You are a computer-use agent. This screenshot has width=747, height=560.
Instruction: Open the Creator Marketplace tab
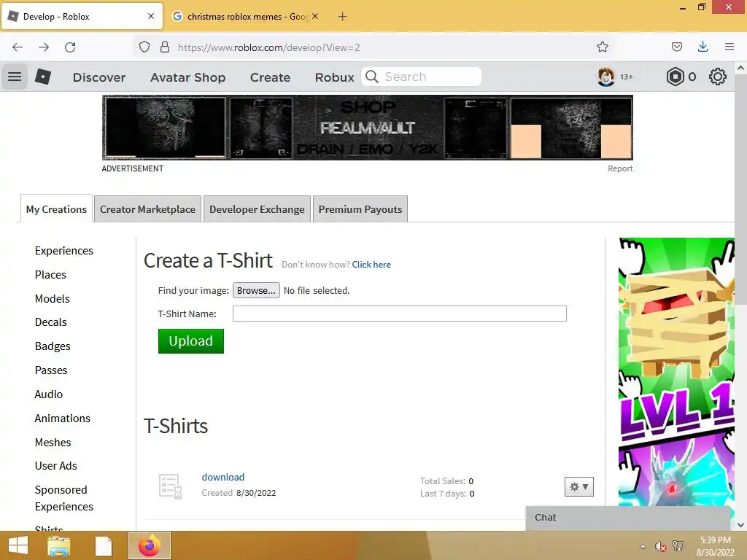(x=147, y=209)
